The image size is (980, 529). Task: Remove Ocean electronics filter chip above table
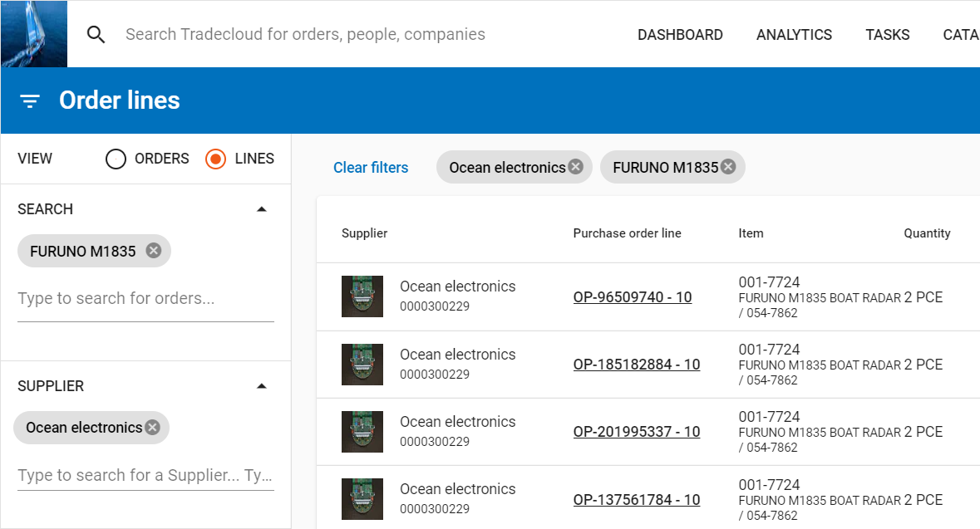[x=576, y=167]
